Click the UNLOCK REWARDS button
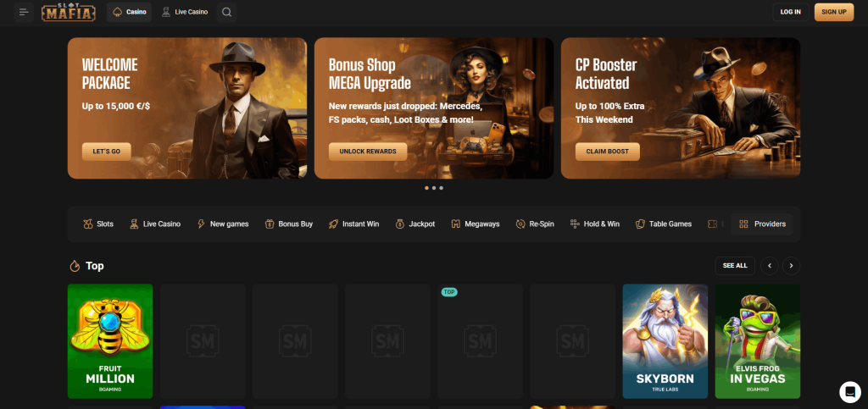Viewport: 868px width, 409px height. 368,152
